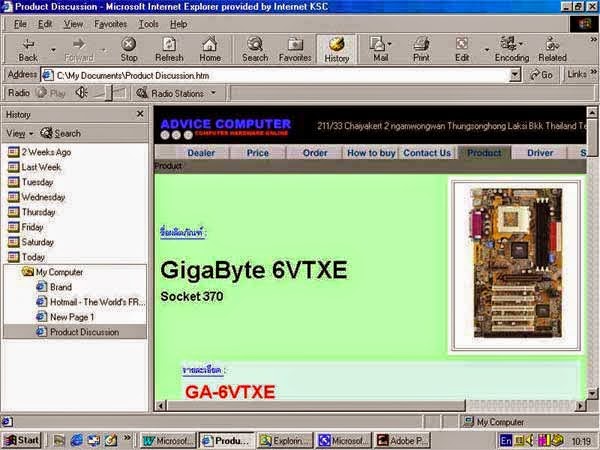Click How to buy navigation tab
This screenshot has width=600, height=450.
coord(371,153)
